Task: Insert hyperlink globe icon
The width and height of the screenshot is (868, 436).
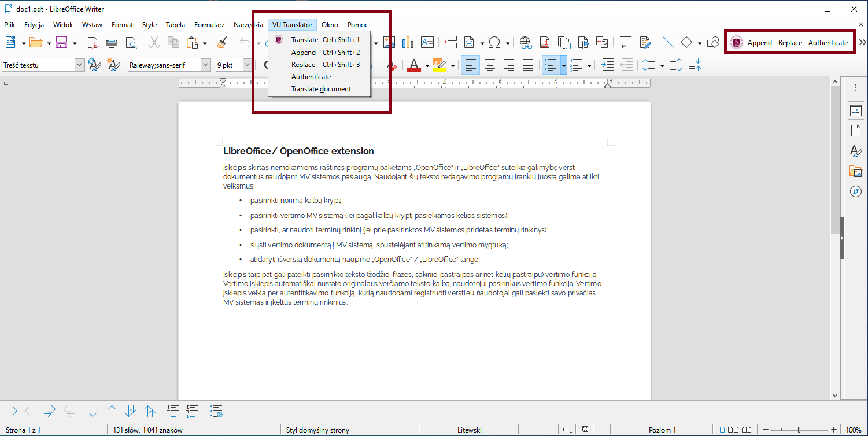Action: (x=526, y=42)
